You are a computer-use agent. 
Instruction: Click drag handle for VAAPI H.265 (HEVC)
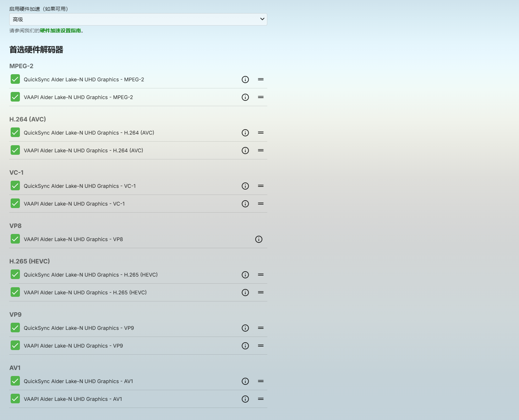(261, 293)
